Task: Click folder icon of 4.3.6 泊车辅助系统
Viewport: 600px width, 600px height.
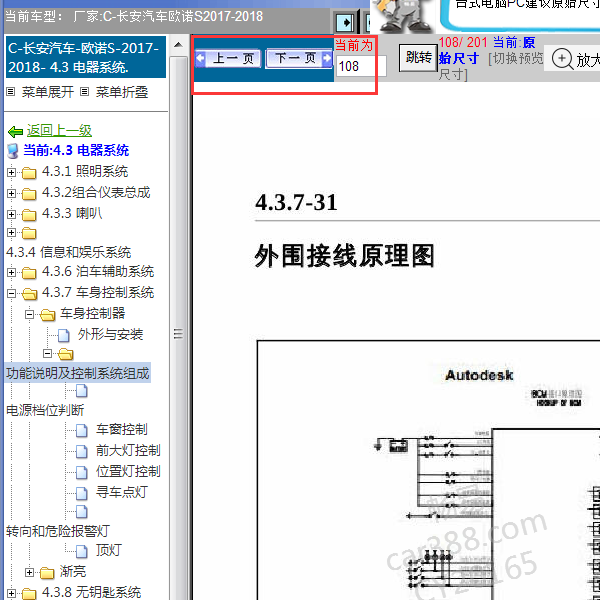Action: pyautogui.click(x=29, y=273)
